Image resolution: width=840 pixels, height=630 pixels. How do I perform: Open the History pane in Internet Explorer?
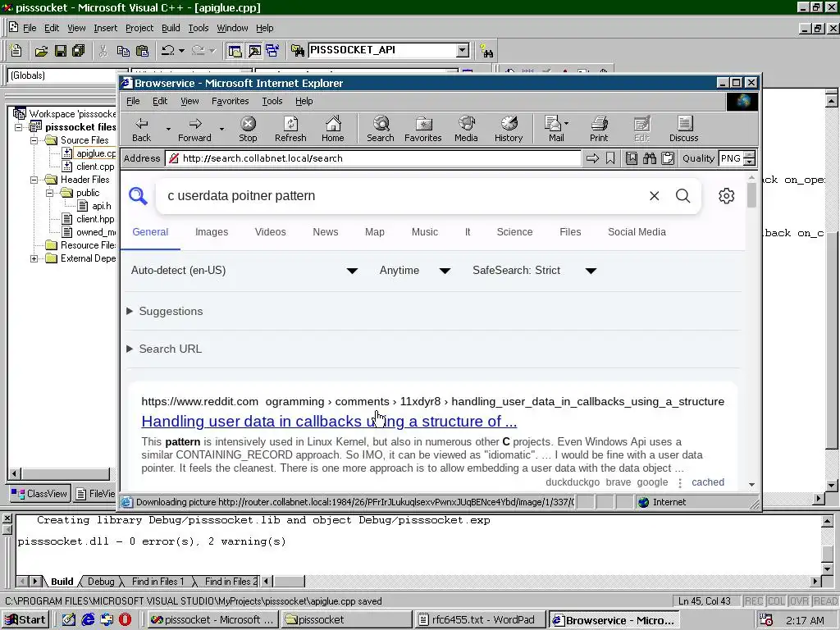pos(509,130)
